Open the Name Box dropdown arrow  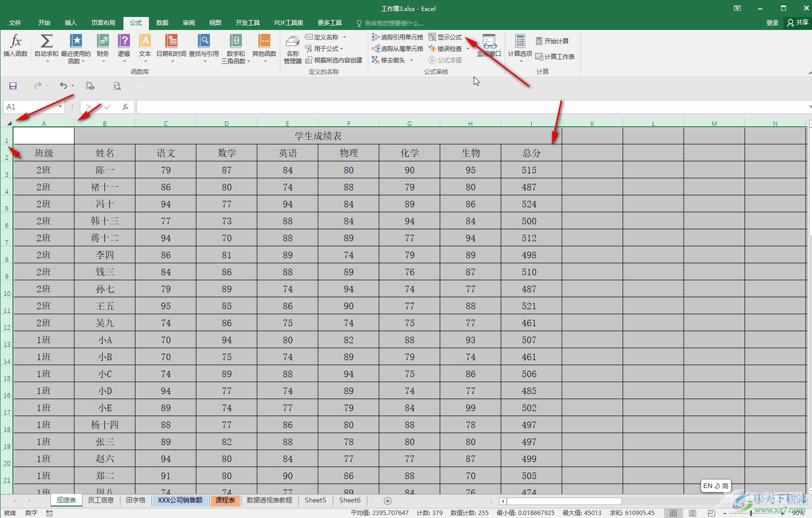(x=60, y=107)
